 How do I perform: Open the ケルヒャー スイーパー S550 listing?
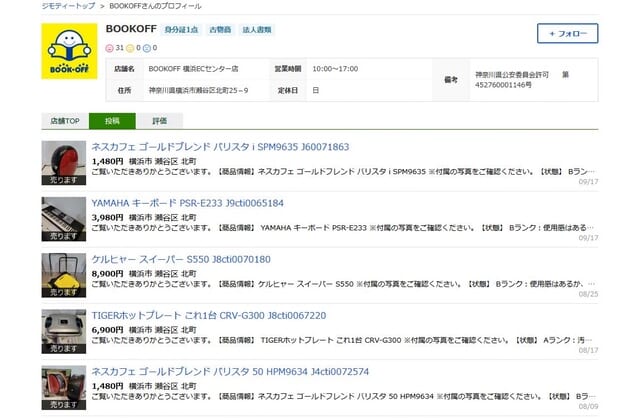[x=181, y=260]
